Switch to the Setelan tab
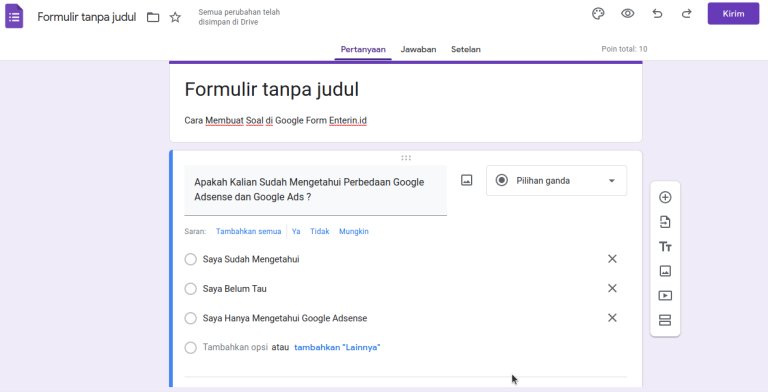 (x=466, y=49)
